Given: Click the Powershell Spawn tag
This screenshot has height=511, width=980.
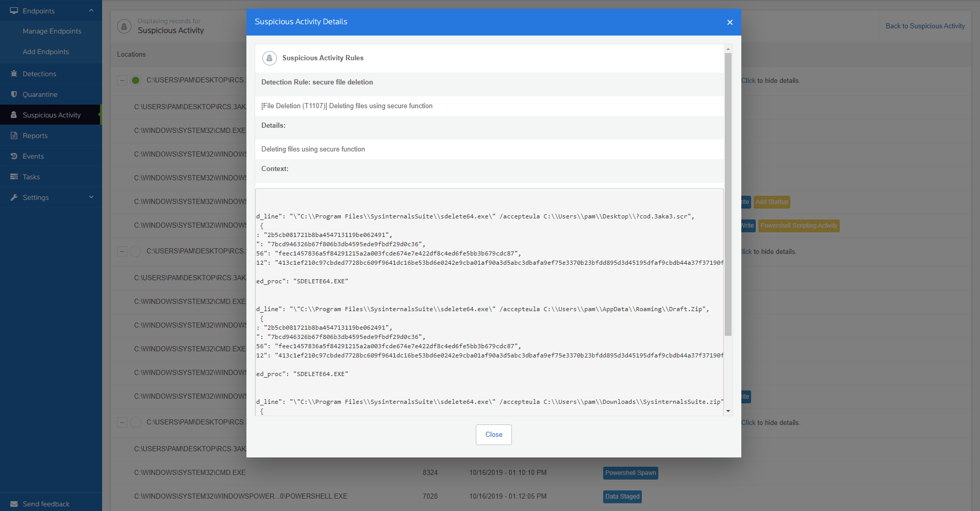Looking at the screenshot, I should (x=630, y=473).
